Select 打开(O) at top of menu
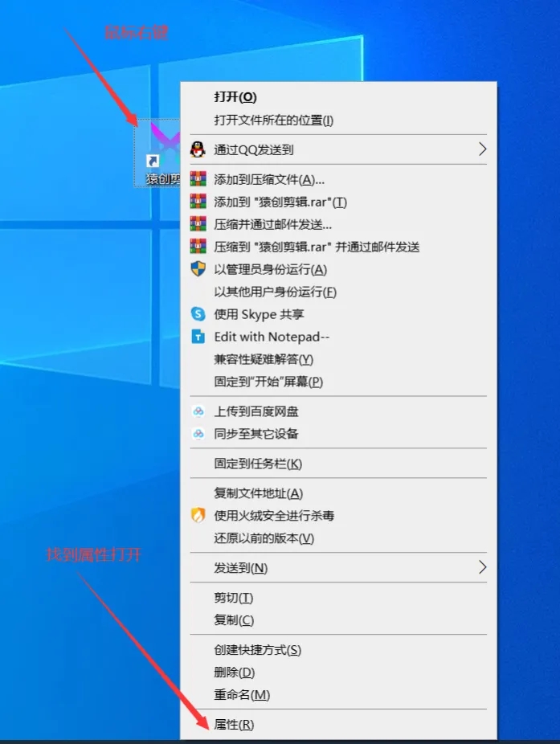 click(235, 97)
